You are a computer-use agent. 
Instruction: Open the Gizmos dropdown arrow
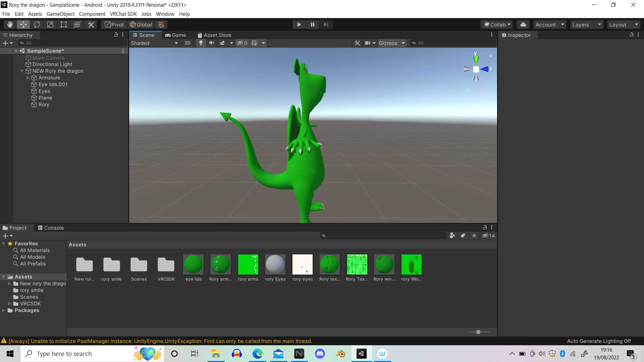click(404, 43)
